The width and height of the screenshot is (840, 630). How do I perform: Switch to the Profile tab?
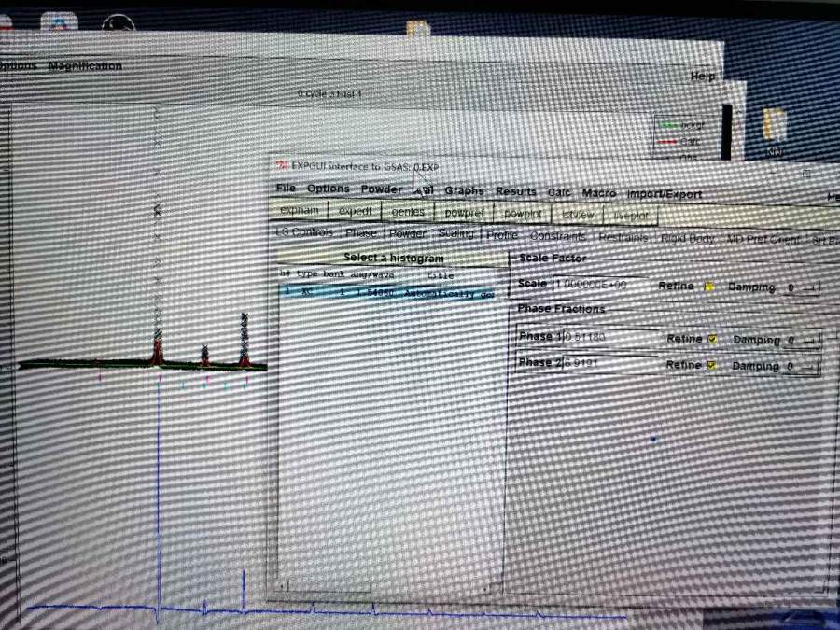tap(502, 235)
